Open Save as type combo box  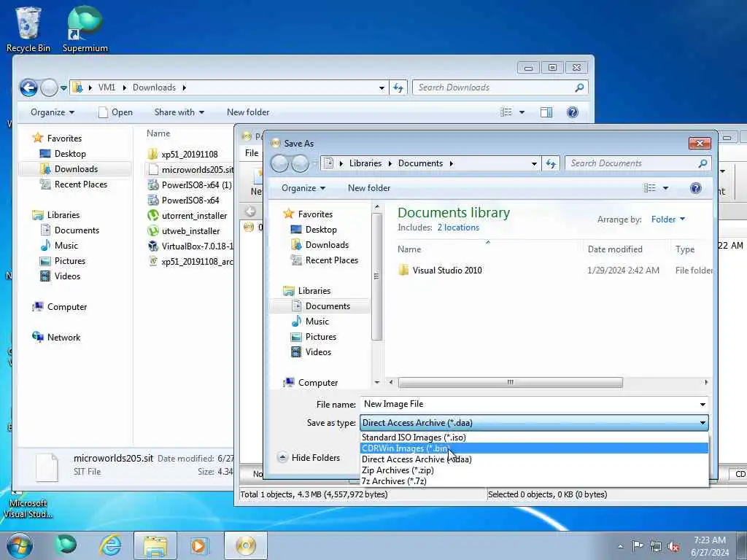pos(534,423)
